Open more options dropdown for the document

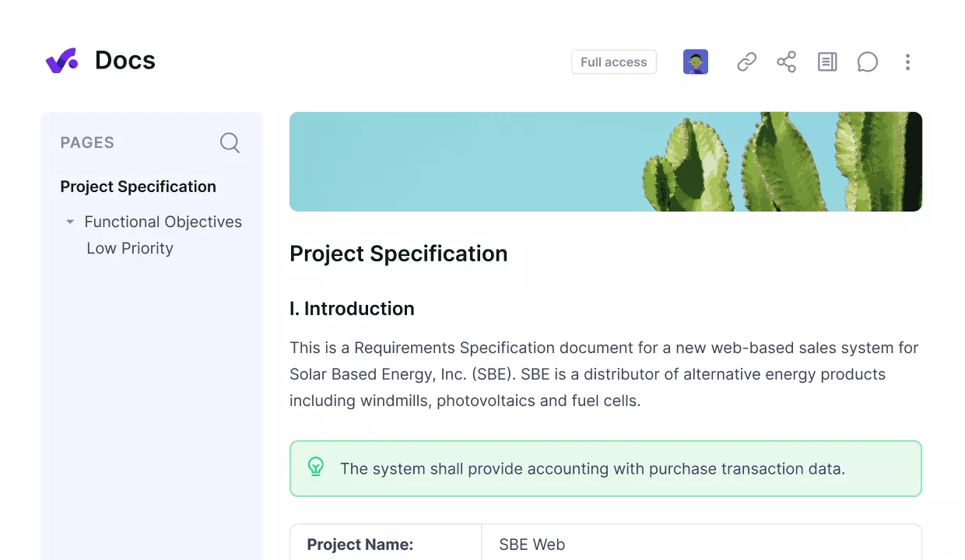pos(907,61)
